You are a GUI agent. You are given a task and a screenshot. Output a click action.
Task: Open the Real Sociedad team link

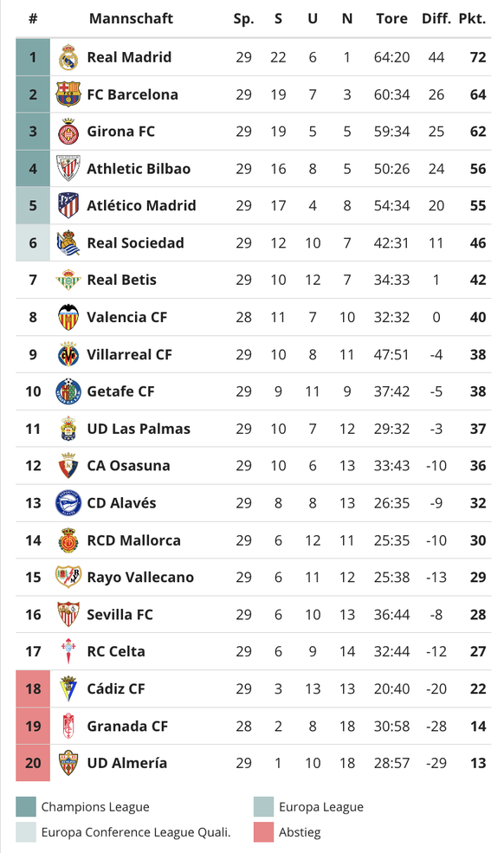click(x=135, y=242)
